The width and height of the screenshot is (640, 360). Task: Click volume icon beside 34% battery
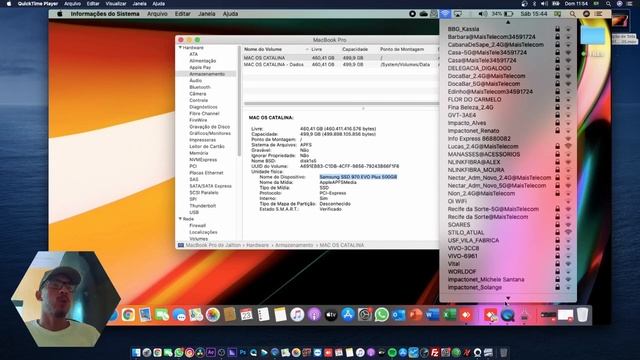482,14
